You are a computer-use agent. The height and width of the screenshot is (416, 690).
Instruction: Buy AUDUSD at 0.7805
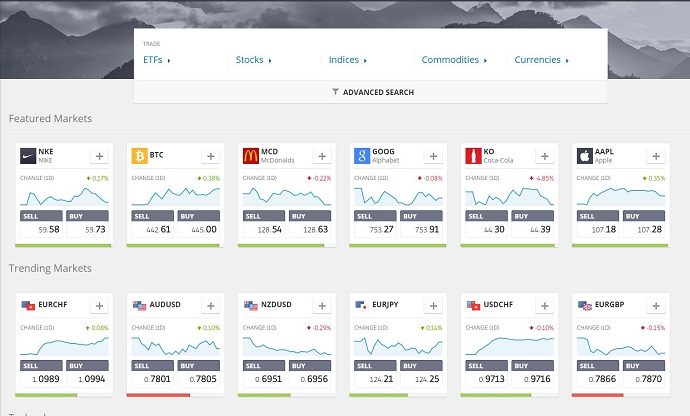pos(198,374)
